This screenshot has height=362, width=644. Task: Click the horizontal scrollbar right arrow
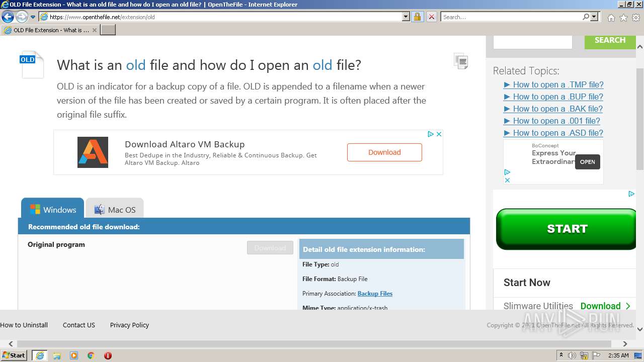[625, 344]
